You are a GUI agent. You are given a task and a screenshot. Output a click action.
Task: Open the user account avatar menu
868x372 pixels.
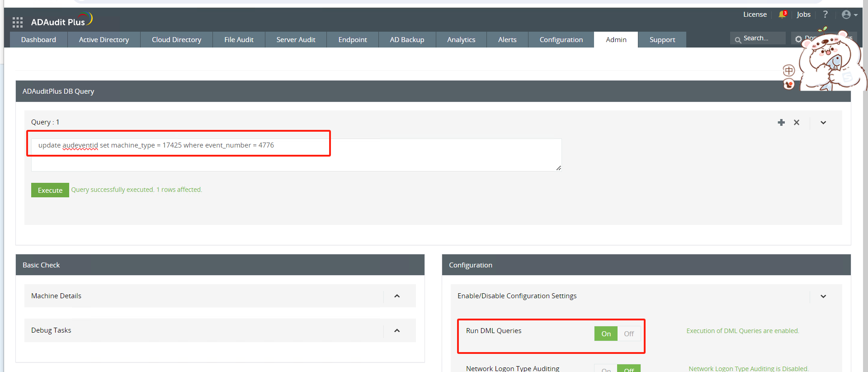[x=849, y=14]
